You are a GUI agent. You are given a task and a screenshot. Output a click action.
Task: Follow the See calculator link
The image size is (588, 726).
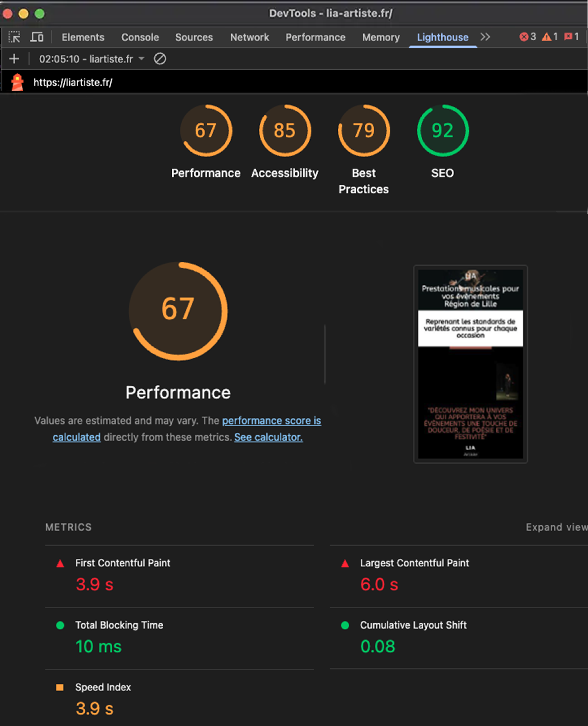coord(268,437)
